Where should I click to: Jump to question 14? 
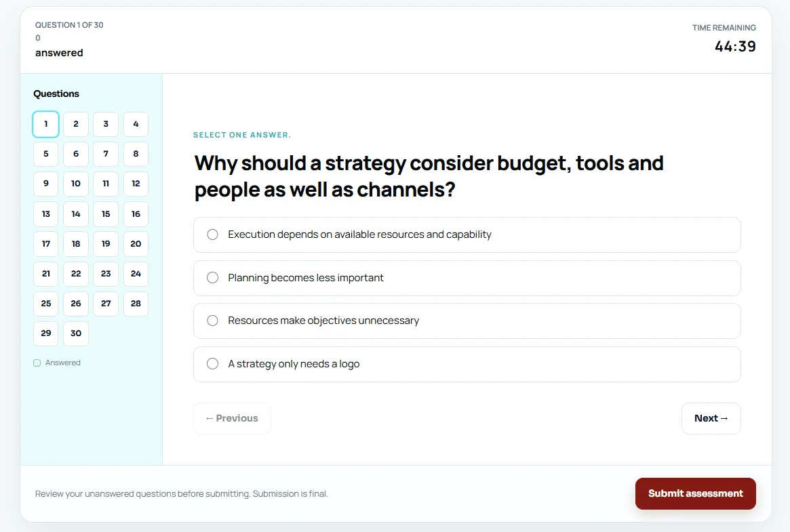(x=75, y=214)
